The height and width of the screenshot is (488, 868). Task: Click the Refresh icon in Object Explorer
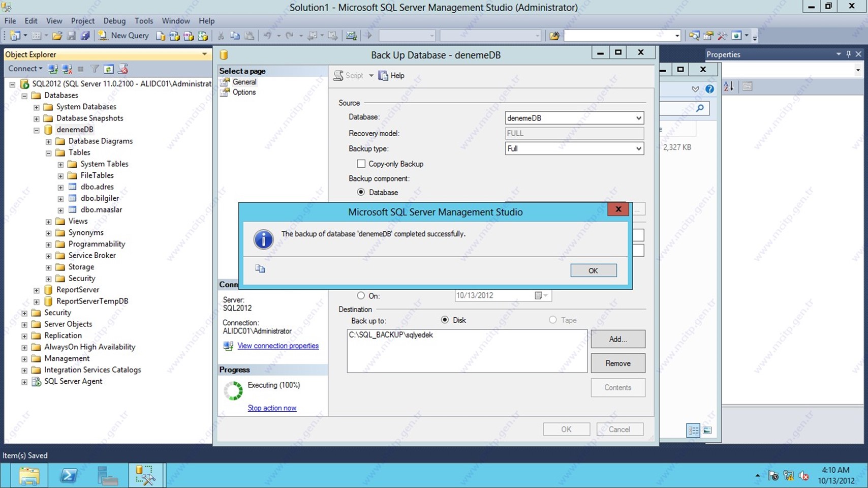(x=108, y=69)
